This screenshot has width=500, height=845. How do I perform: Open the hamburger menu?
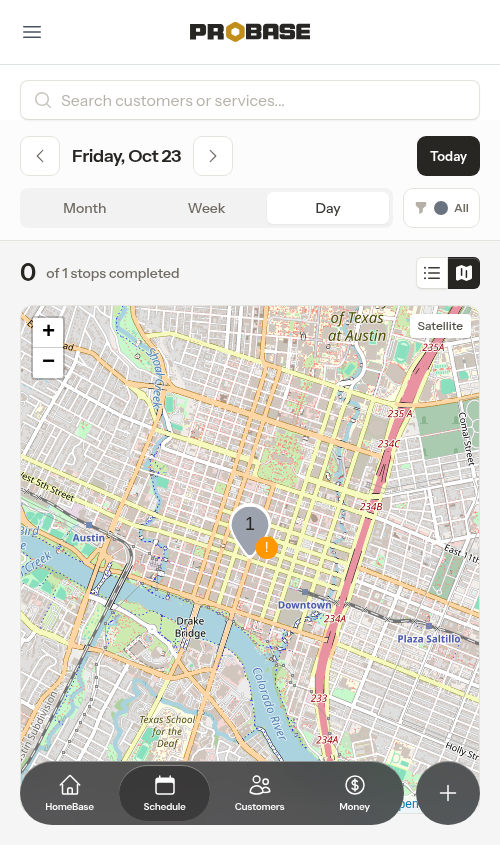pos(32,32)
